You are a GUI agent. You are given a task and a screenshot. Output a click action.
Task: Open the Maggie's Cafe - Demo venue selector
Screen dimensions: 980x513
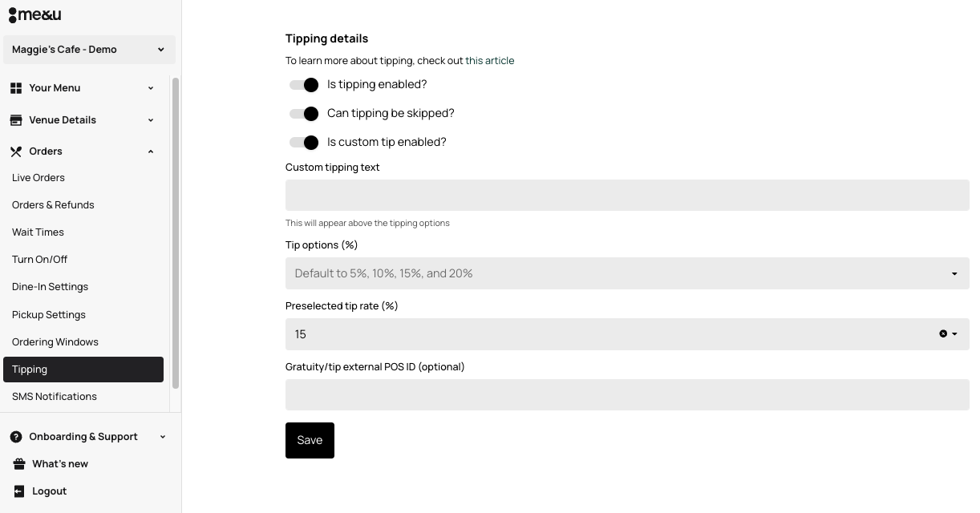click(x=89, y=50)
